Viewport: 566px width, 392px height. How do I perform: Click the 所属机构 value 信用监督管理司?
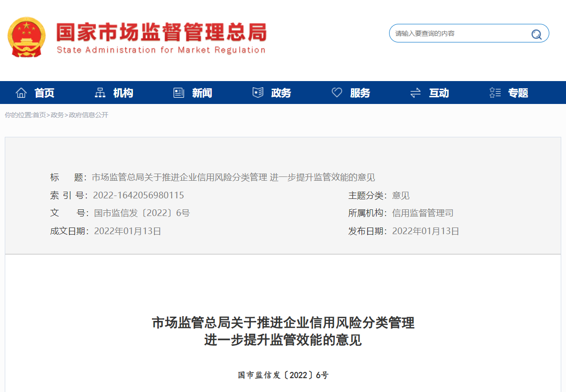pyautogui.click(x=422, y=213)
